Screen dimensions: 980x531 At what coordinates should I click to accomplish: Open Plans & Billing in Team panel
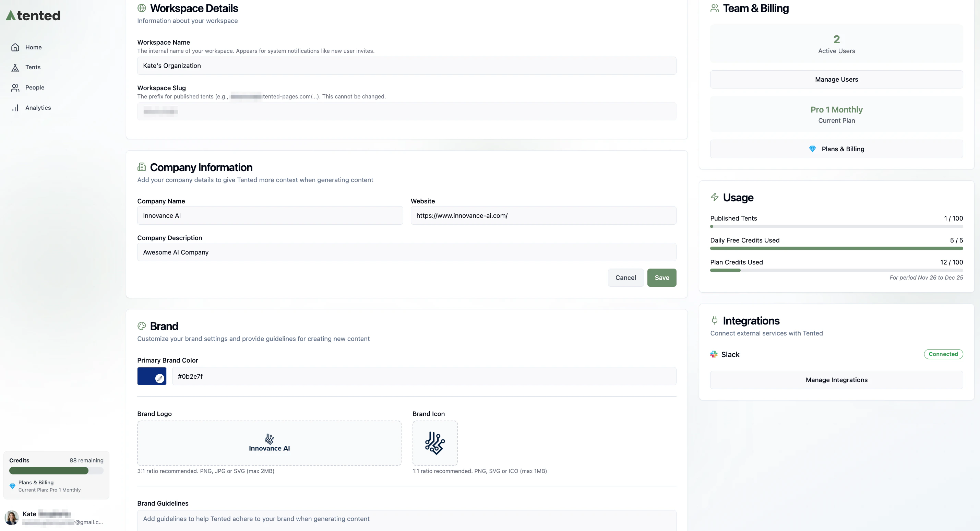(x=836, y=149)
